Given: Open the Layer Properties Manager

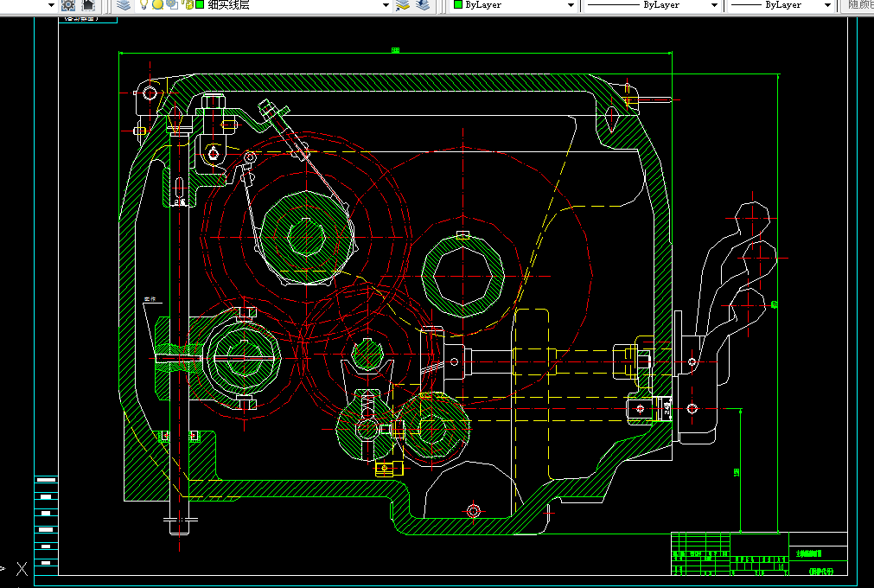Looking at the screenshot, I should coord(124,5).
